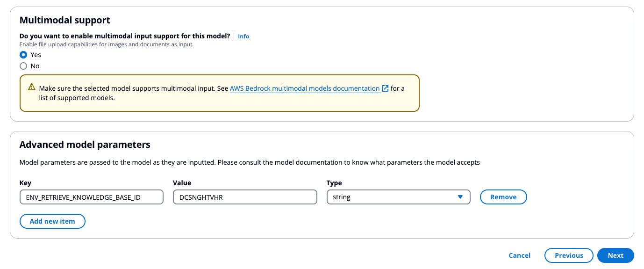The height and width of the screenshot is (269, 644).
Task: Add new item to model parameters
Action: click(x=52, y=221)
